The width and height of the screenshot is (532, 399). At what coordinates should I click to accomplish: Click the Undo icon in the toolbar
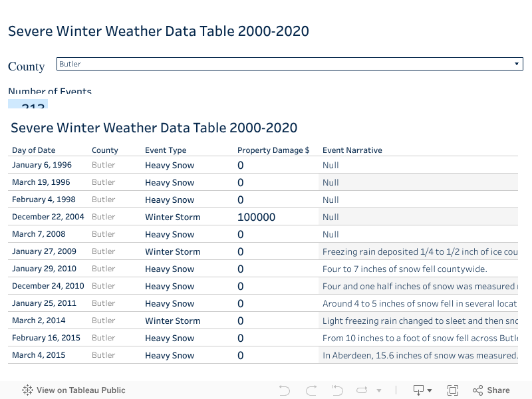[x=284, y=390]
